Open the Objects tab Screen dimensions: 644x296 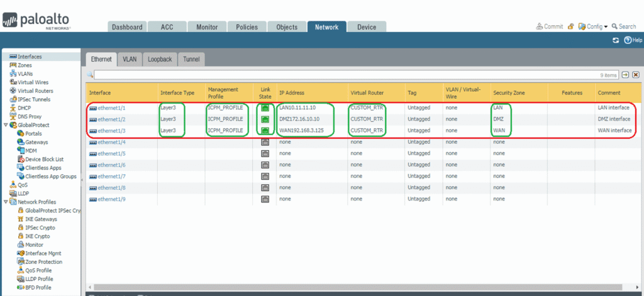coord(287,26)
